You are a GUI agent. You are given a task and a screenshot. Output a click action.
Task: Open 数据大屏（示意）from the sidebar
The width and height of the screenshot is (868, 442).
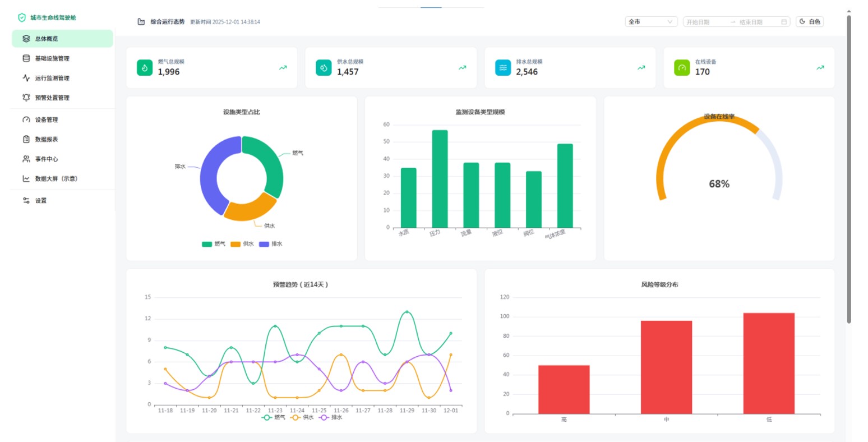pyautogui.click(x=56, y=178)
